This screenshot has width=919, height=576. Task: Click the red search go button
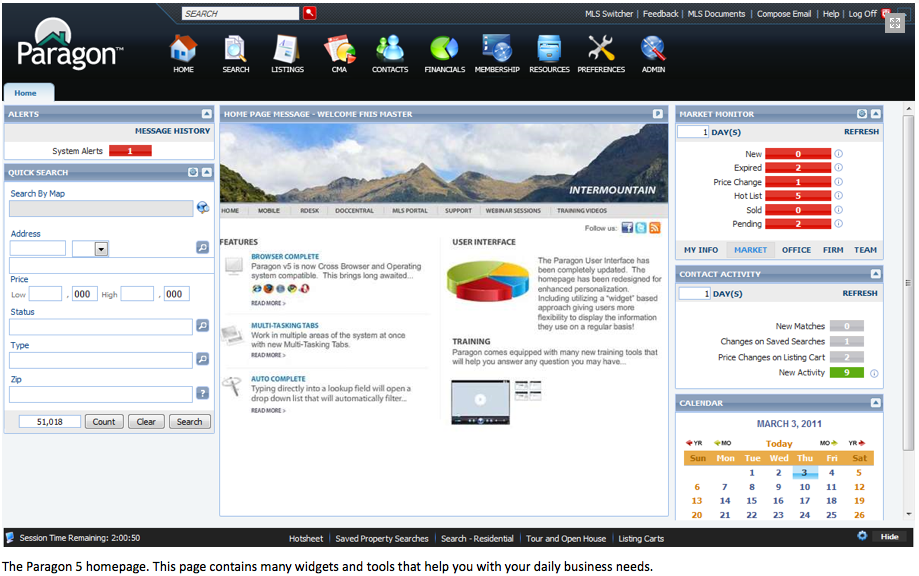coord(309,13)
